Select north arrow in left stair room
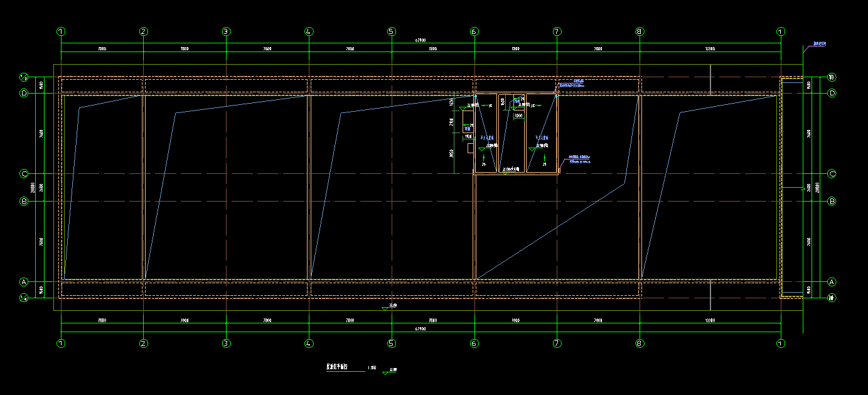 click(x=483, y=158)
